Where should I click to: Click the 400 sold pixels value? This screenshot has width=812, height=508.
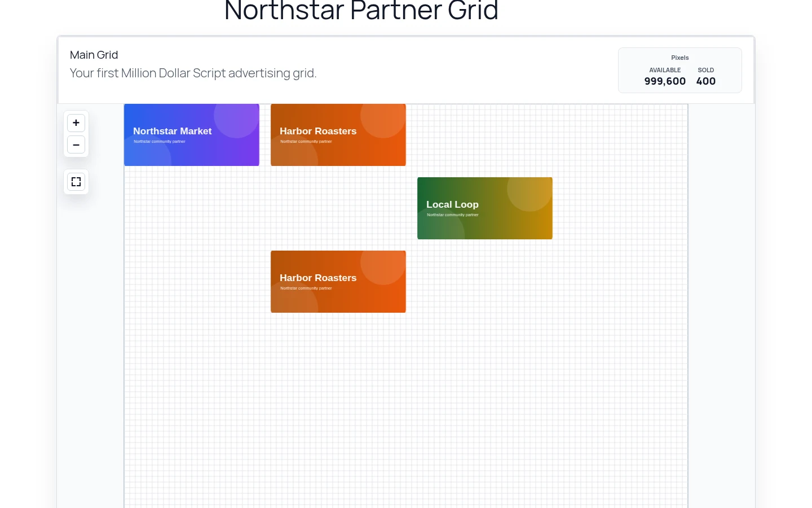point(706,81)
